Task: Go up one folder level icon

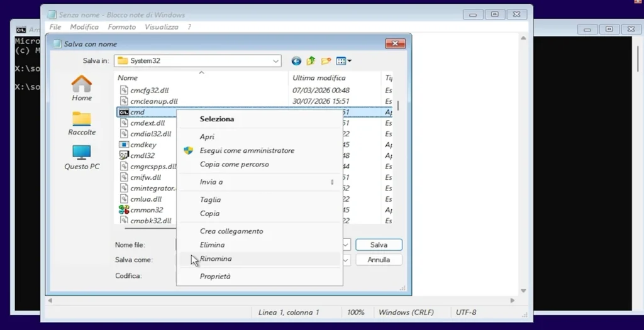Action: [x=311, y=61]
